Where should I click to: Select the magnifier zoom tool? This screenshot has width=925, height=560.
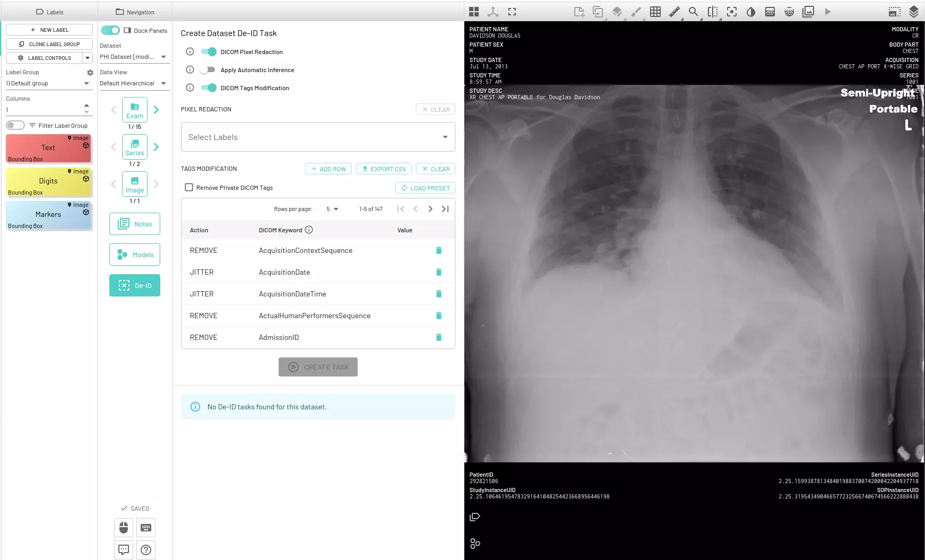tap(693, 12)
